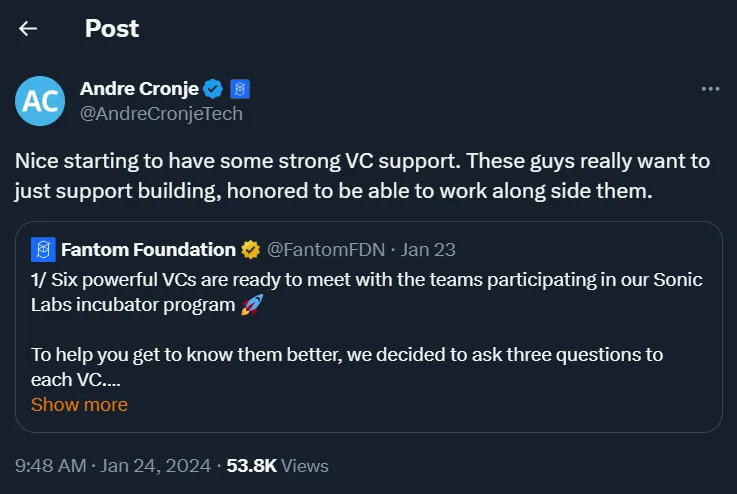Click the gold verified badge of Fantom Foundation
The height and width of the screenshot is (494, 737).
[x=251, y=250]
